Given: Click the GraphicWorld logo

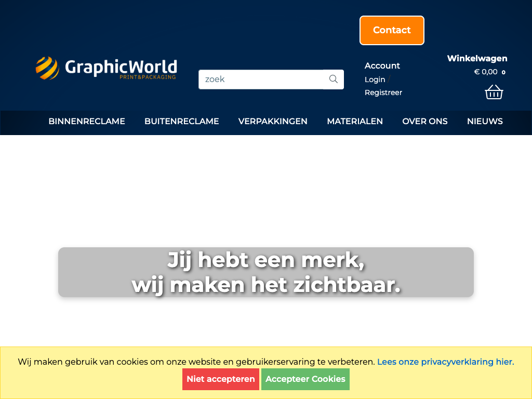Looking at the screenshot, I should [106, 69].
